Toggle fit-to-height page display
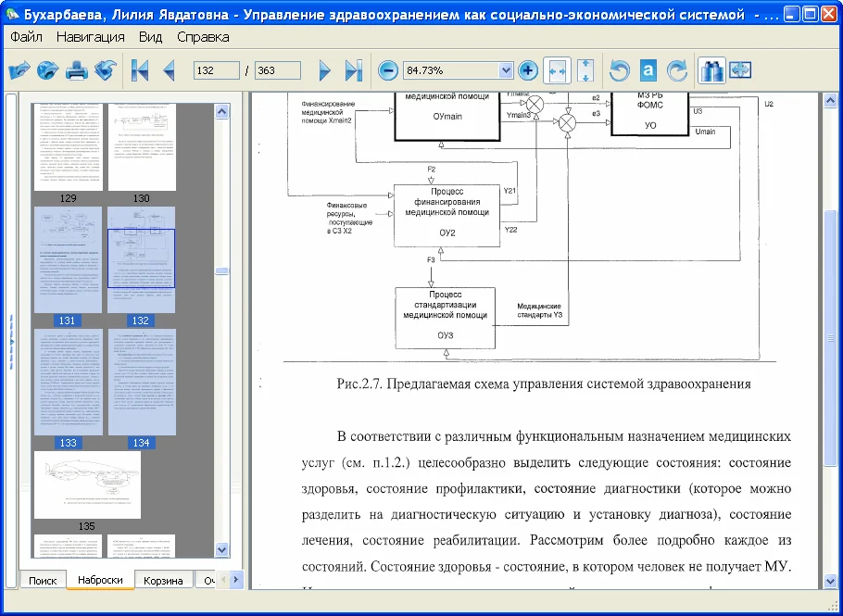The height and width of the screenshot is (616, 843). tap(585, 70)
